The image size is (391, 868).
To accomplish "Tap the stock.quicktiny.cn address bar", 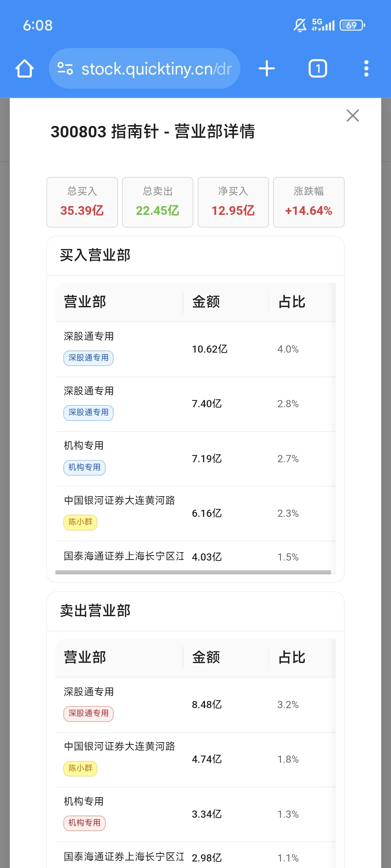I will click(x=144, y=69).
